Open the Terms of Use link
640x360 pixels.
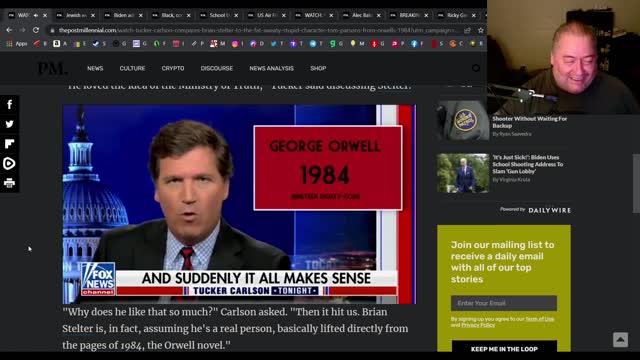tap(540, 319)
